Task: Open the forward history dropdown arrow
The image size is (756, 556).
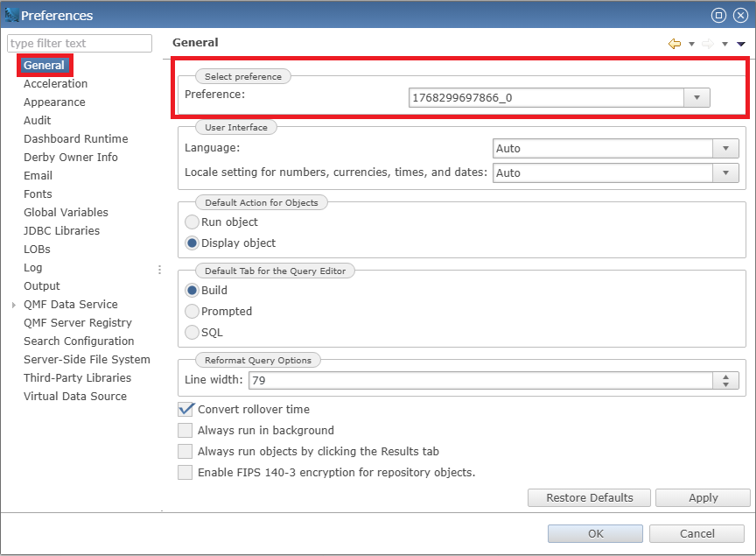Action: click(724, 44)
